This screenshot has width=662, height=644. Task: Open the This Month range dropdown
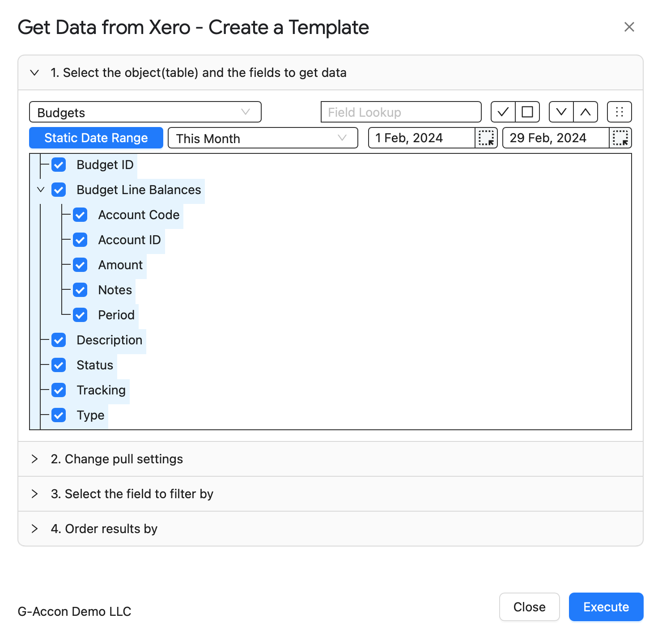[x=263, y=138]
